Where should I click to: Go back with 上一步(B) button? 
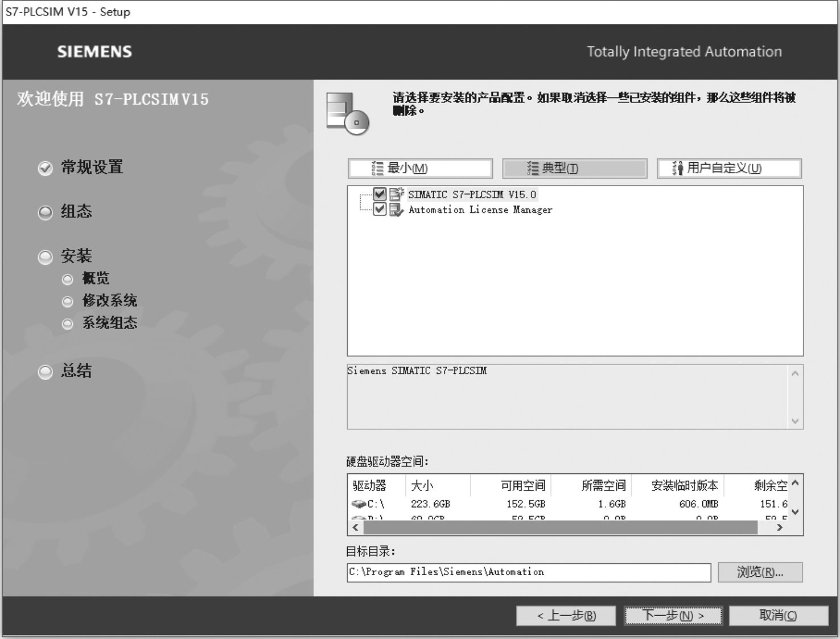pyautogui.click(x=566, y=616)
